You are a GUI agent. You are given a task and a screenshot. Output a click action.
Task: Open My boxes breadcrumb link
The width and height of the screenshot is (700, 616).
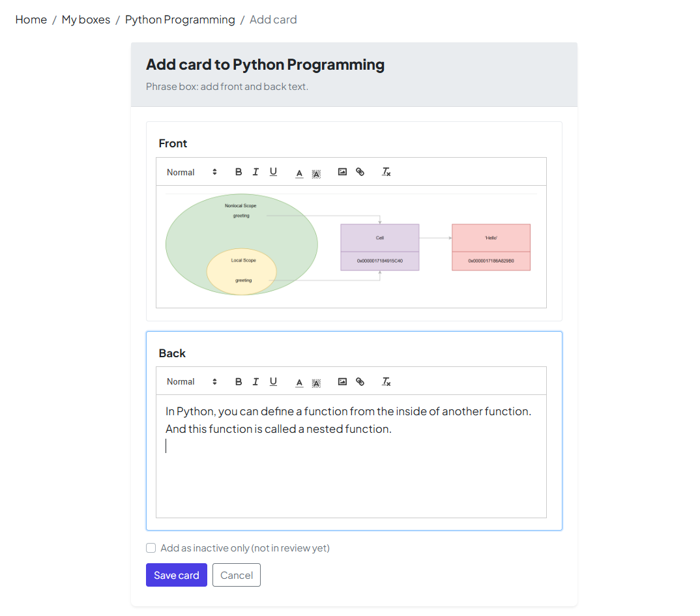point(86,20)
